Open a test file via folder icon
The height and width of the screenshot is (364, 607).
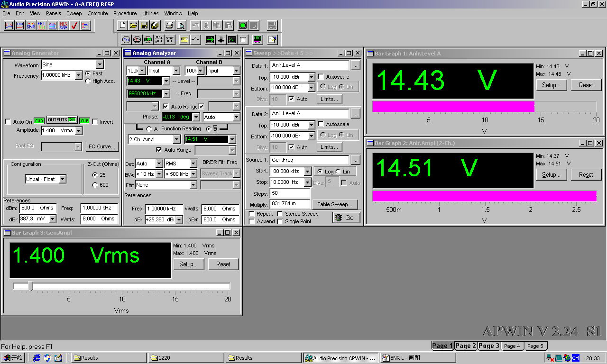coord(133,25)
